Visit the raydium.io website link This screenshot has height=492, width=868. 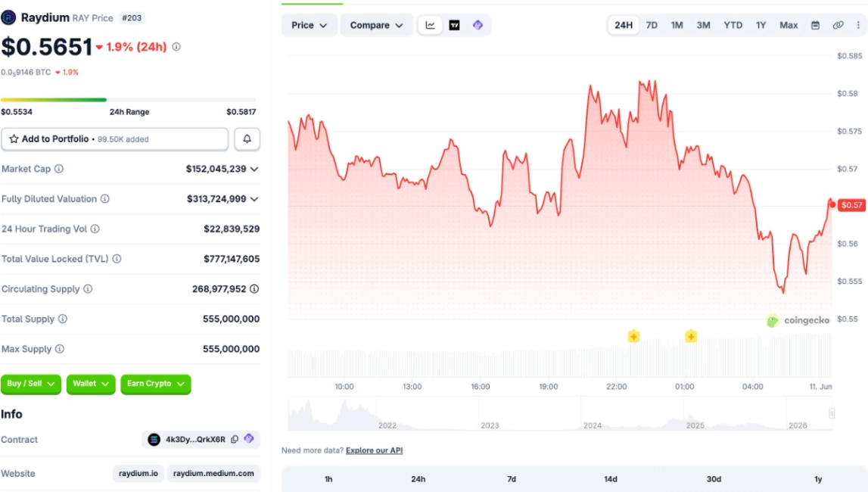[x=138, y=473]
